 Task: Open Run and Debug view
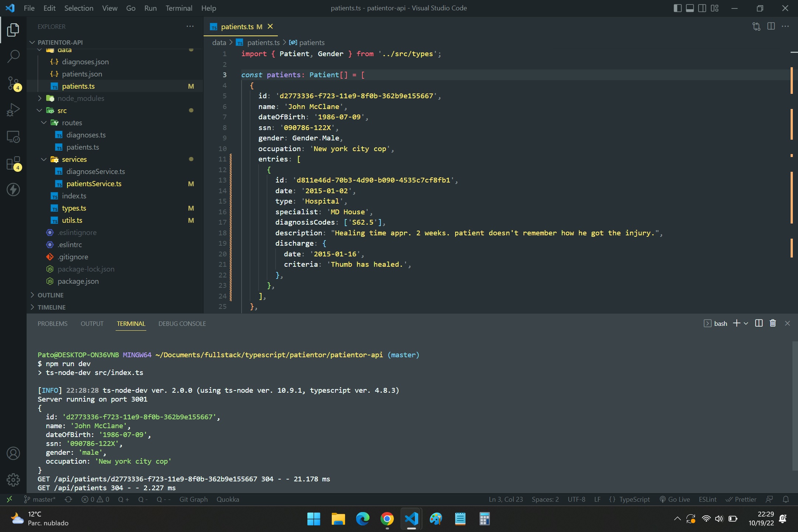[x=13, y=110]
